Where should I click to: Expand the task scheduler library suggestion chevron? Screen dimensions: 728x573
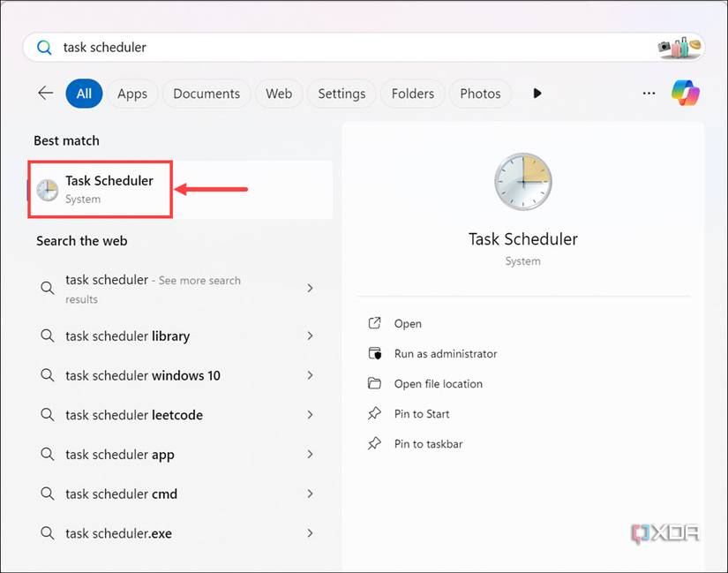click(310, 336)
